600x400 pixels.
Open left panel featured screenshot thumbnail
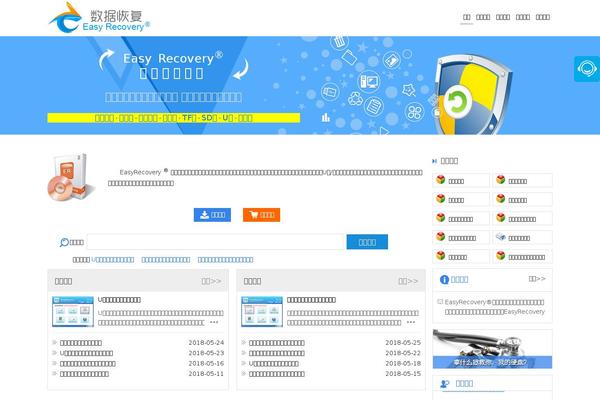click(73, 312)
